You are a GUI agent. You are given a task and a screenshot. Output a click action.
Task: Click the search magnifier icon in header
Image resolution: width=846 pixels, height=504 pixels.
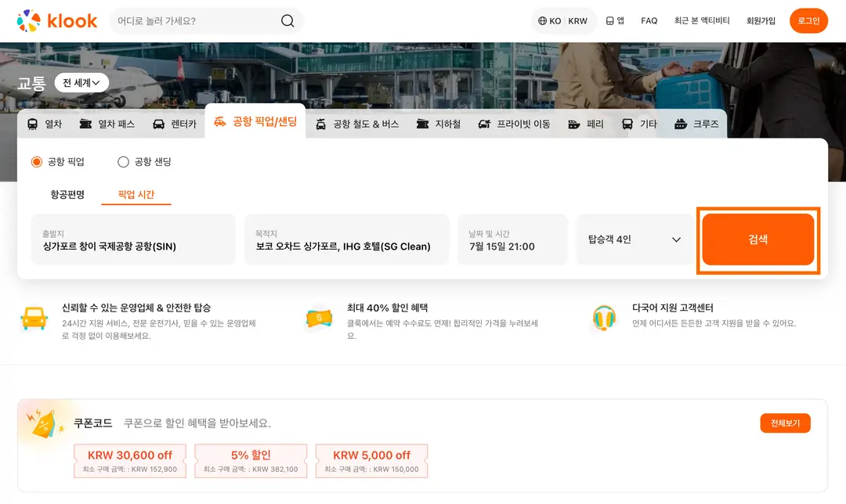point(287,21)
